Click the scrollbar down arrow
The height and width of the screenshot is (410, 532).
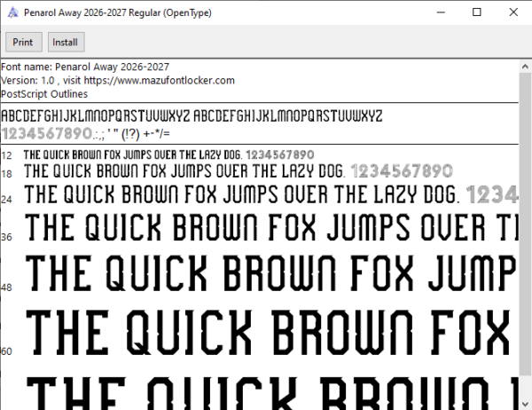tap(525, 404)
